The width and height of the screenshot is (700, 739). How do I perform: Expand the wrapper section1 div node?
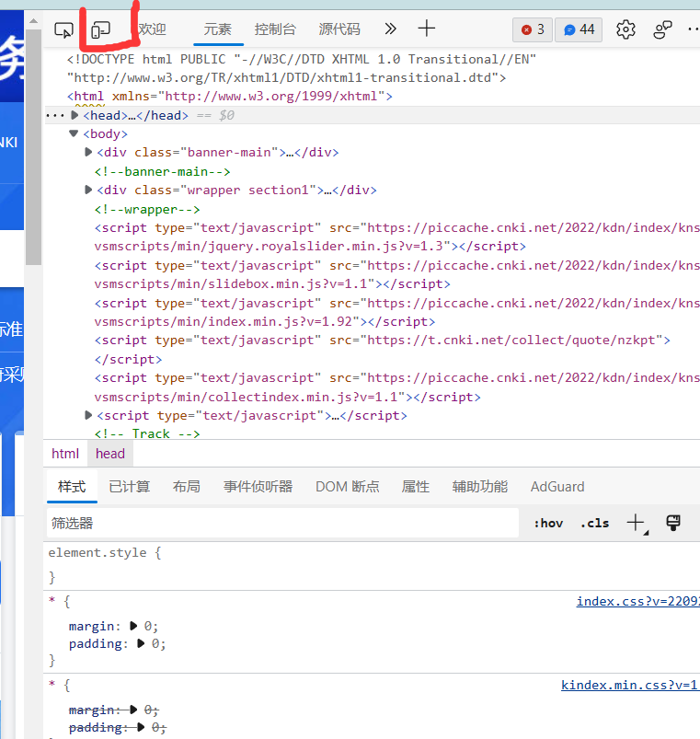pyautogui.click(x=88, y=190)
